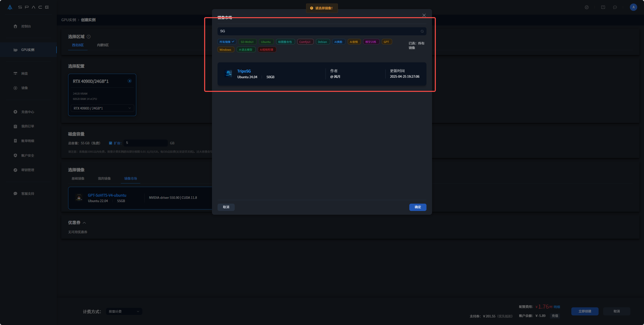Switch to the 我的镜像 tab
The image size is (644, 325).
pos(104,178)
